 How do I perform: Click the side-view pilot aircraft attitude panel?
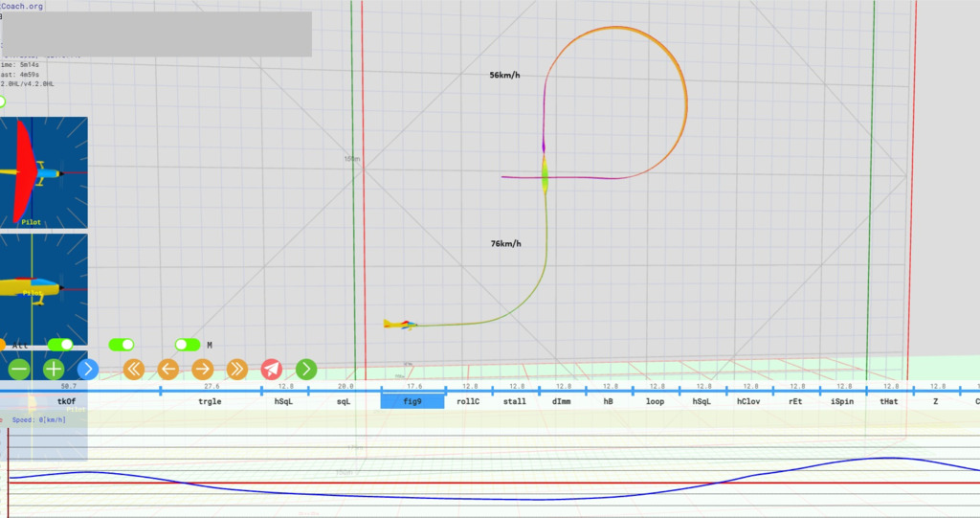tap(44, 289)
